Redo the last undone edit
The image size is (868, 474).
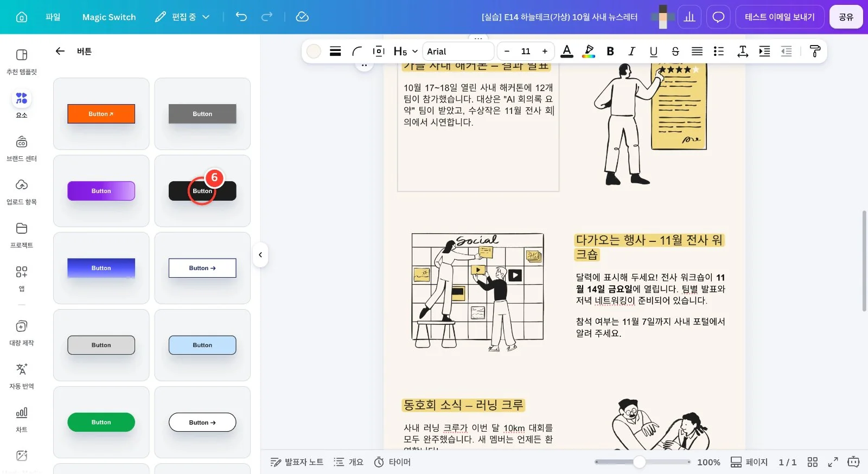coord(267,17)
